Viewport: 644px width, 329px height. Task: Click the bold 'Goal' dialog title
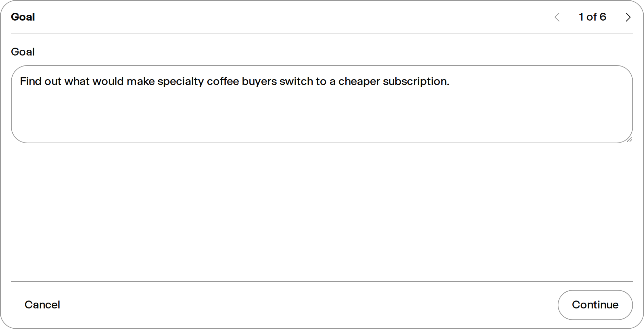(x=23, y=17)
